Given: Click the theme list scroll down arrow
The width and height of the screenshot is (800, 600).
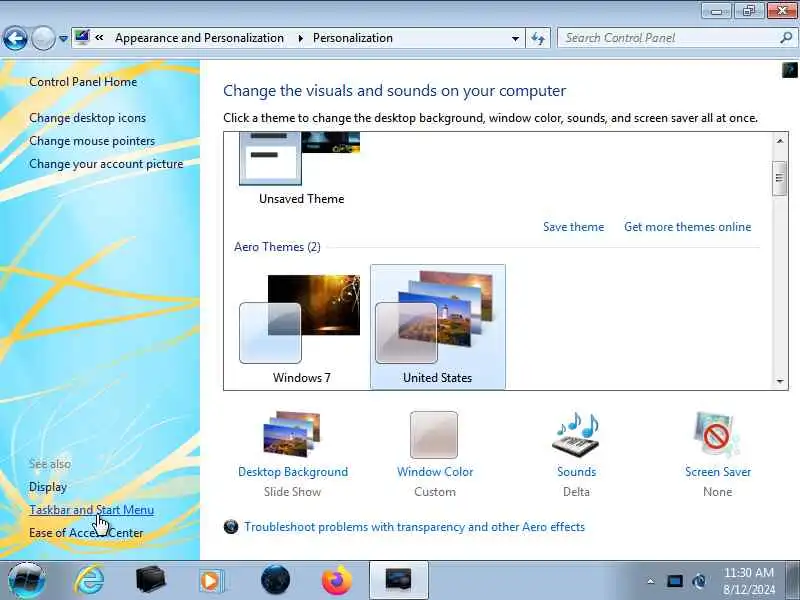Looking at the screenshot, I should pyautogui.click(x=780, y=381).
